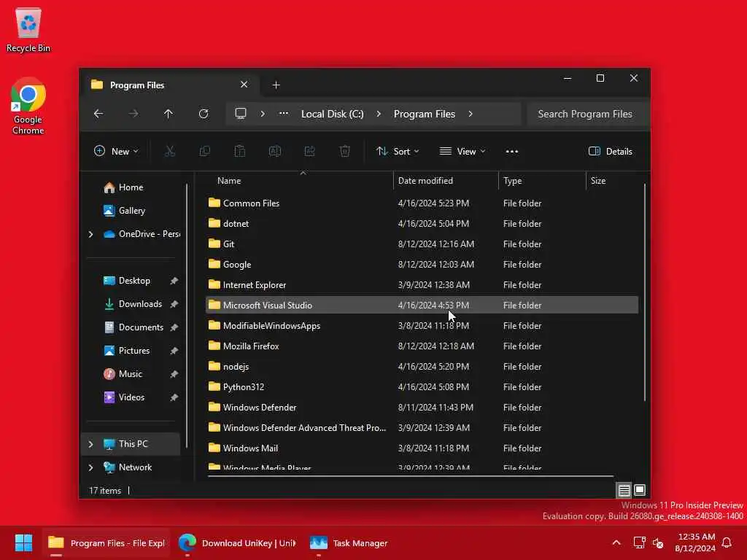Open the View dropdown menu
This screenshot has height=560, width=747.
point(462,152)
